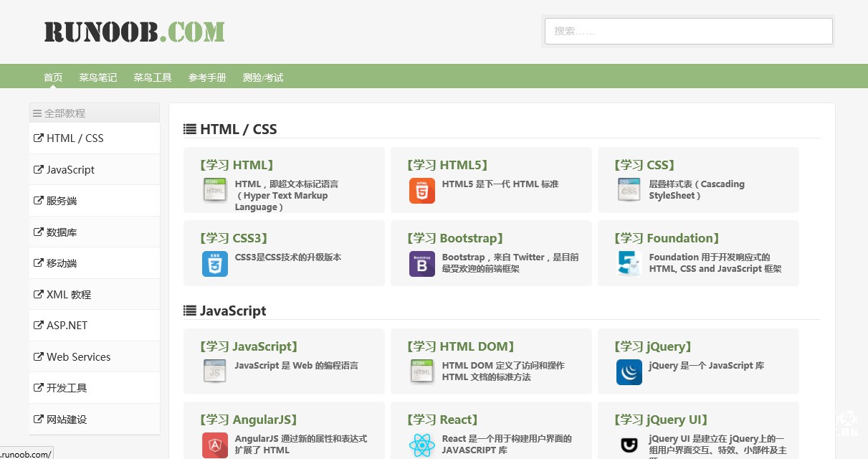
Task: Open the 【学习 JavaScript】 tutorial link
Action: click(x=248, y=346)
